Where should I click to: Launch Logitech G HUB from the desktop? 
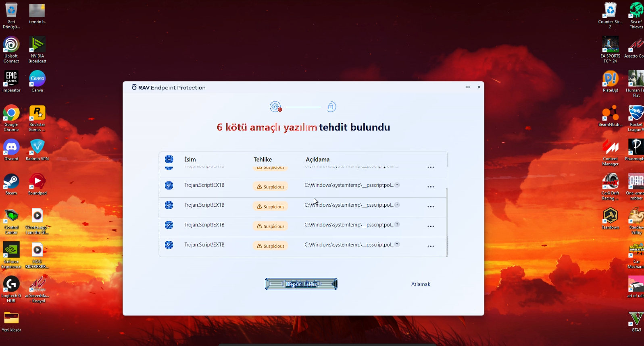11,290
